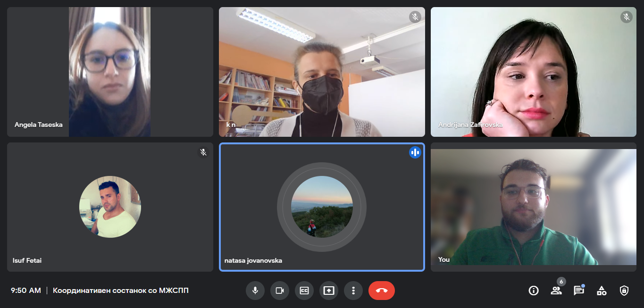Viewport: 644px width, 308px height.
Task: Select Angela Taseska's video tile
Action: pyautogui.click(x=110, y=72)
